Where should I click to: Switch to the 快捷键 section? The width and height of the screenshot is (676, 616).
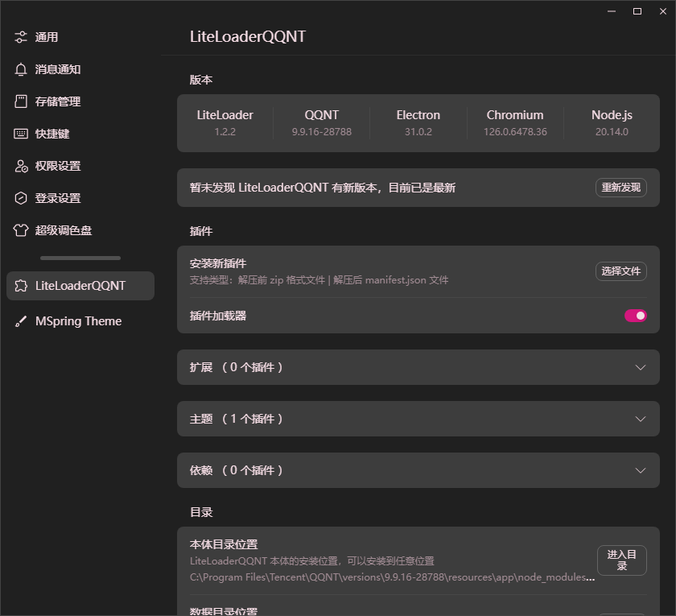click(x=80, y=134)
